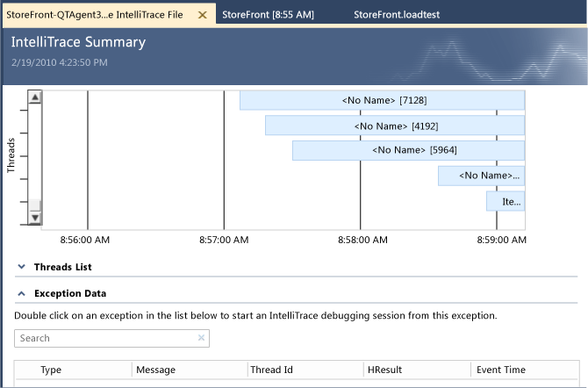Click the threads scrollbar up arrow
This screenshot has height=388, width=588.
35,97
